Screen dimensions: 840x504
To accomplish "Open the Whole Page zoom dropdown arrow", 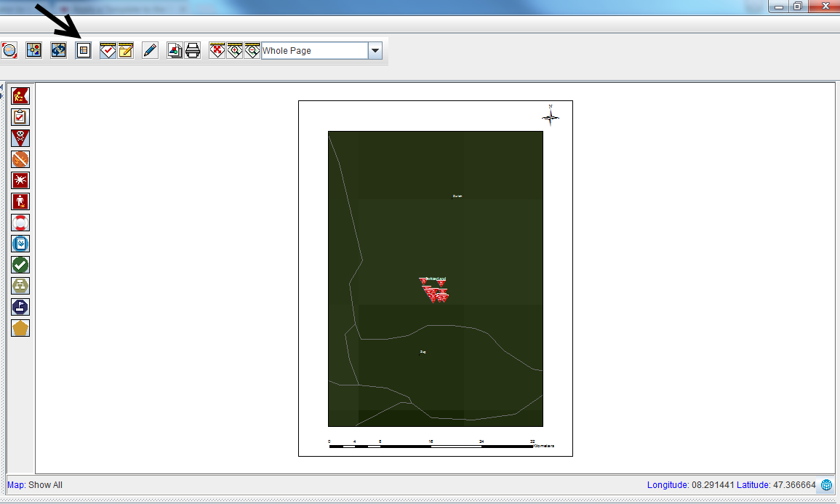I will tap(375, 51).
